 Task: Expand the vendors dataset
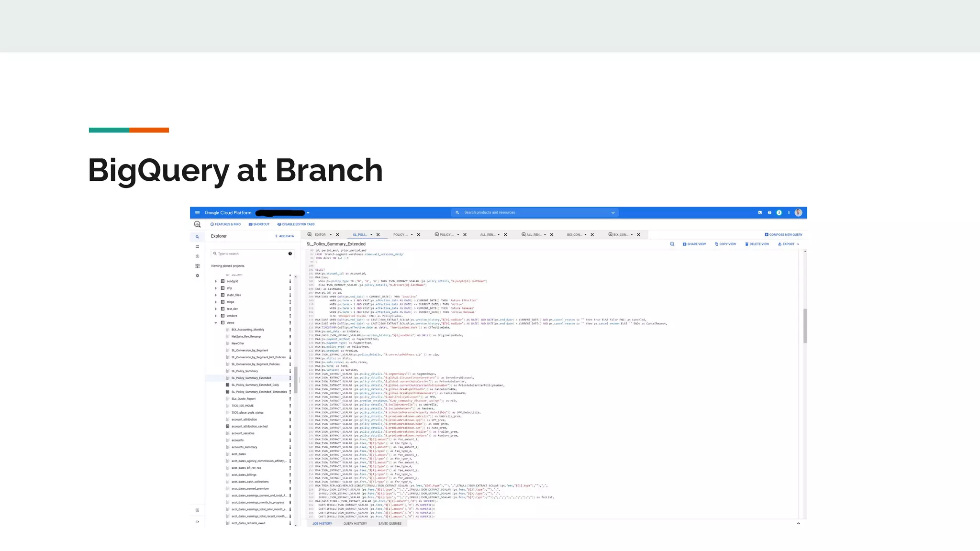click(x=216, y=316)
